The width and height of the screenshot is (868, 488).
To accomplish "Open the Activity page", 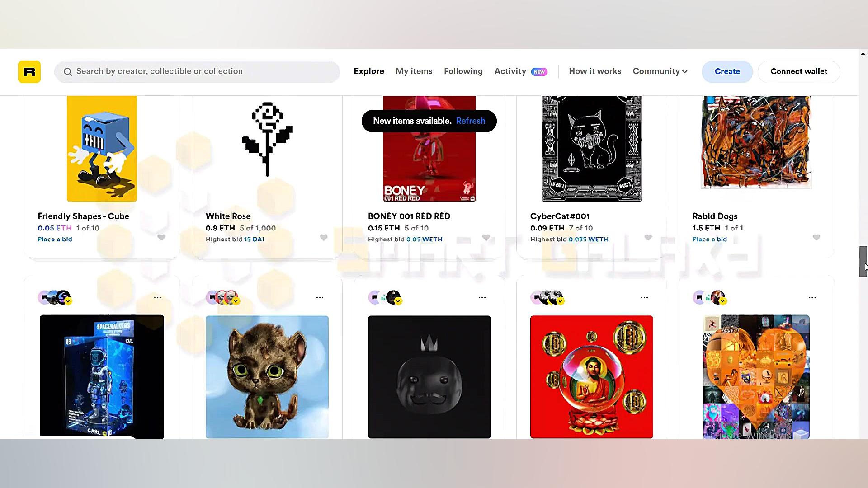I will (510, 71).
